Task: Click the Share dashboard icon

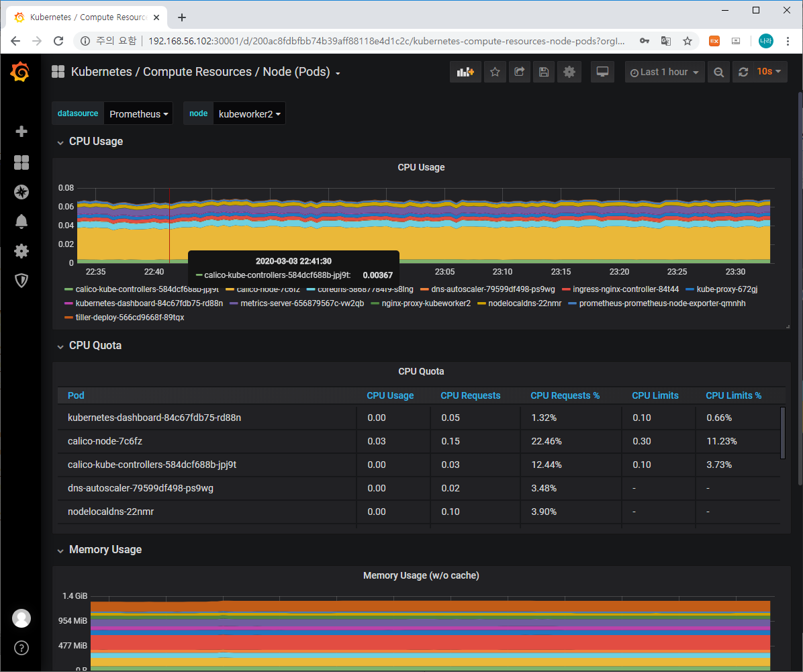Action: [519, 73]
